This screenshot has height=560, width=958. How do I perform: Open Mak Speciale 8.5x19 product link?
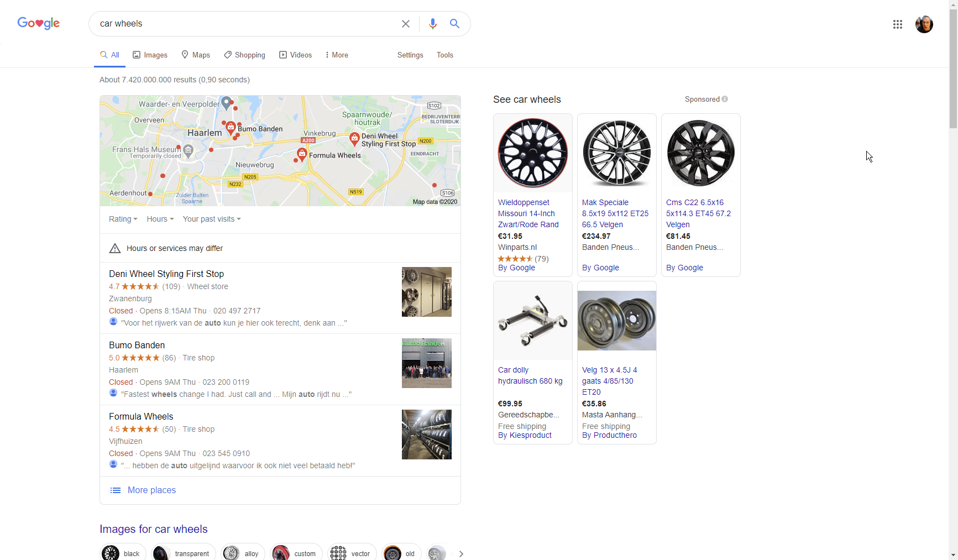[x=615, y=214]
